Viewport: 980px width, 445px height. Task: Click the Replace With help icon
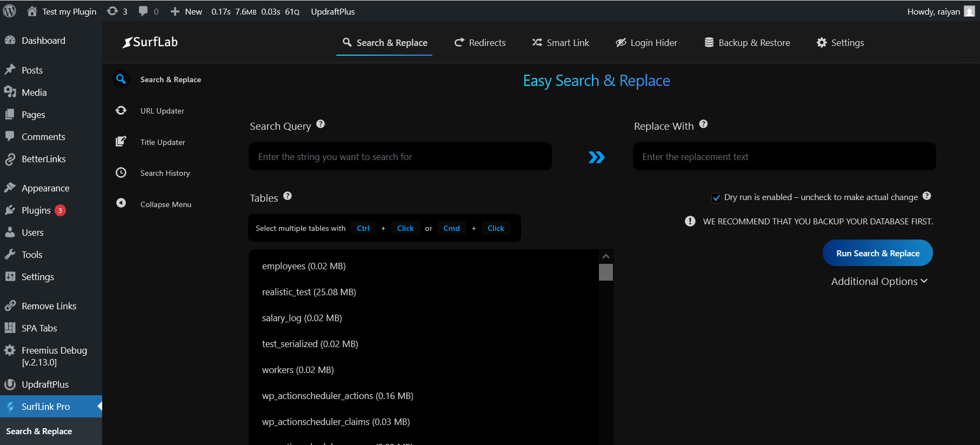click(x=703, y=124)
